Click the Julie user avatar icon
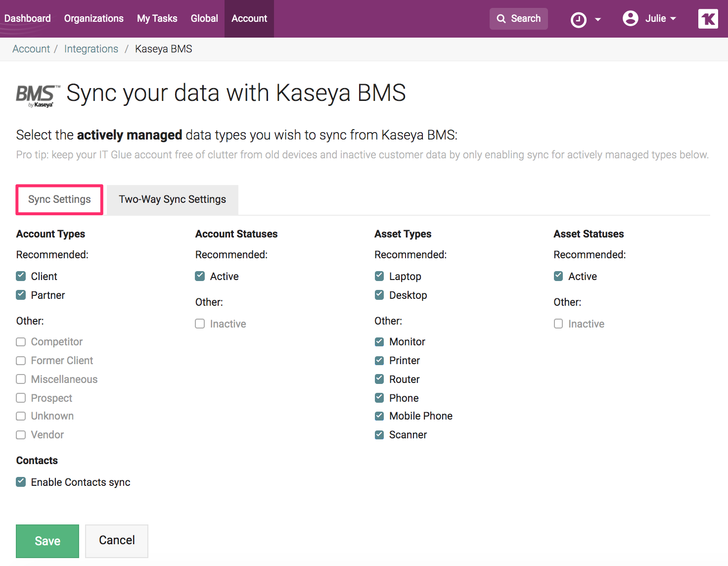 coord(630,18)
